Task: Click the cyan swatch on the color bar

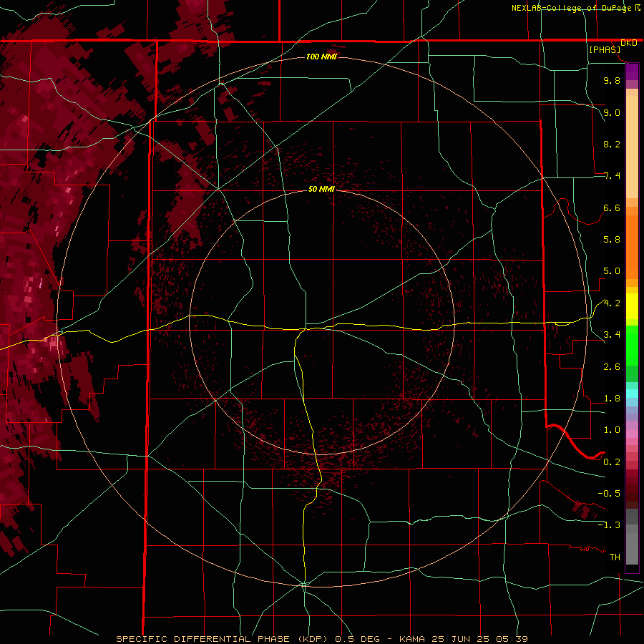Action: click(632, 393)
